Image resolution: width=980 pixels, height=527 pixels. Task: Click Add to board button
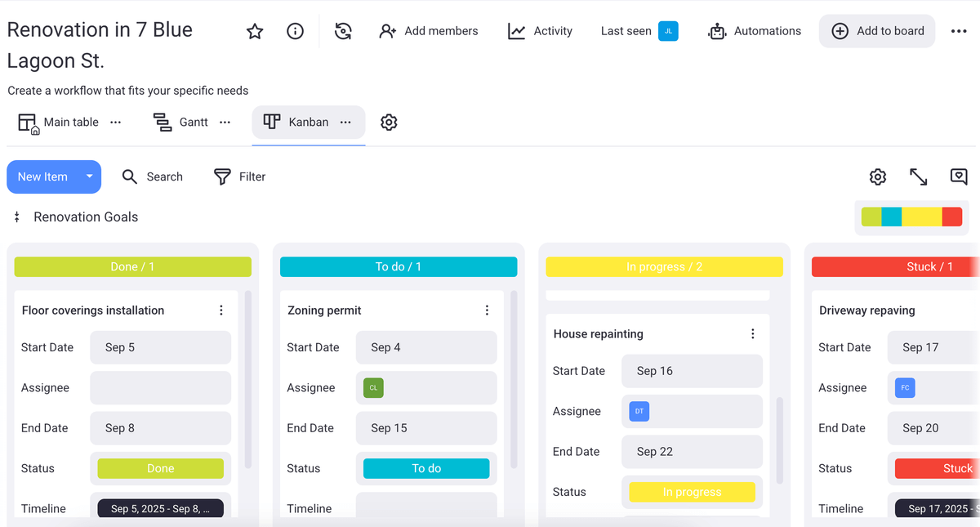877,31
